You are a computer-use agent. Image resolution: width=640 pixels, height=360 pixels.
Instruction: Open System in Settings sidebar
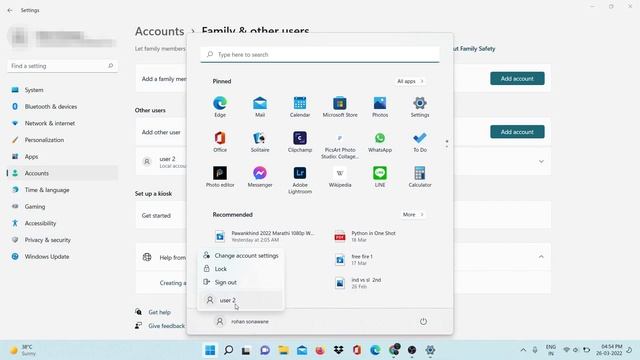tap(62, 90)
